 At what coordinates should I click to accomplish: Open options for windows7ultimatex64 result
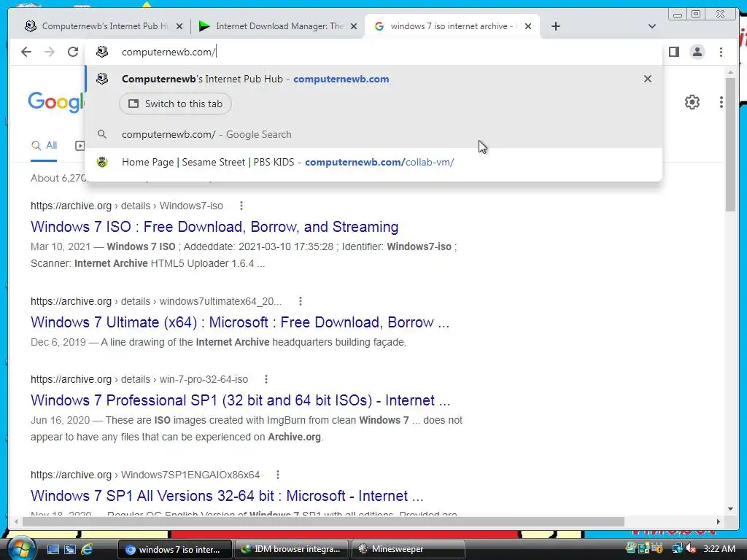(x=300, y=301)
